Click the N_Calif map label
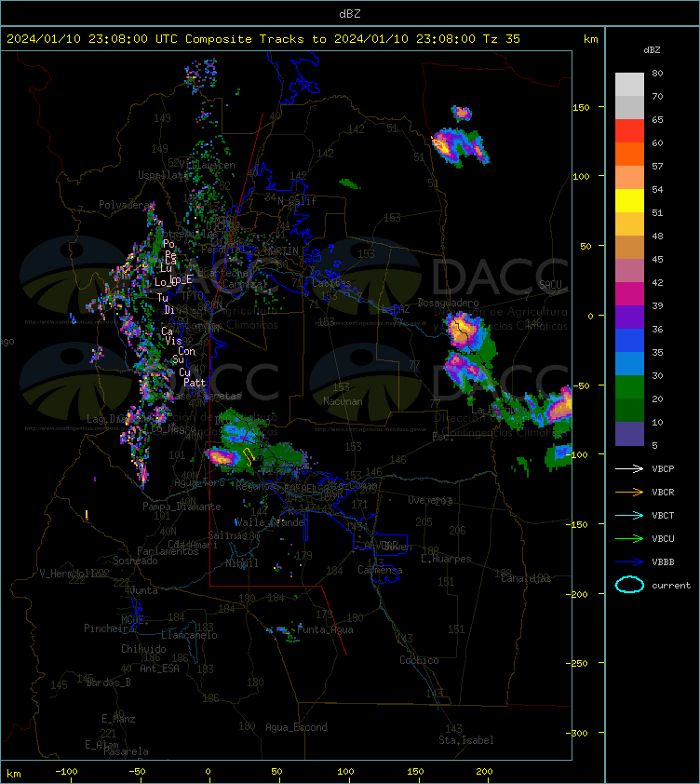 (x=297, y=201)
